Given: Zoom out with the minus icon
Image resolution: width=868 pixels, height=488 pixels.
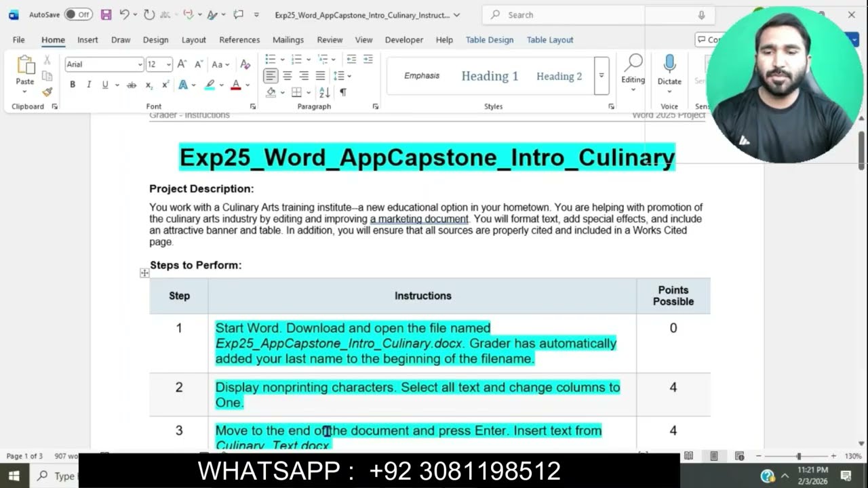Looking at the screenshot, I should coord(758,456).
